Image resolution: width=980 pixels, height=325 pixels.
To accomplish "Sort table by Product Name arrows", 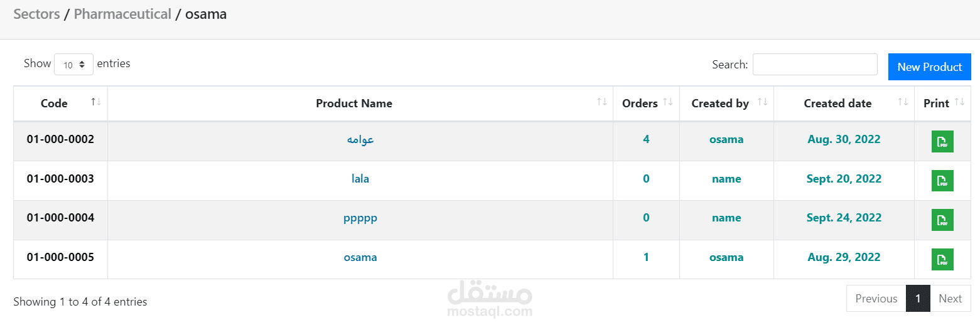I will coord(601,102).
